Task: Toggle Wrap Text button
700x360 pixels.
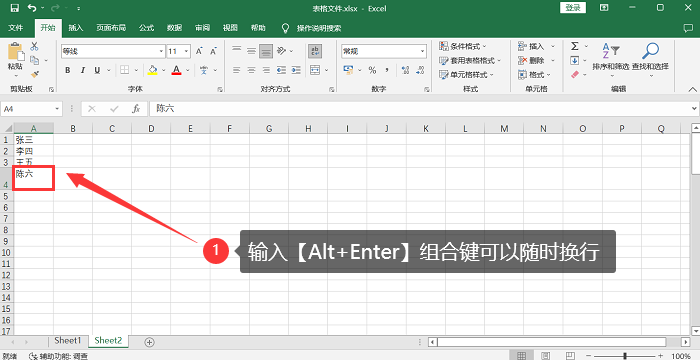Action: coord(315,51)
